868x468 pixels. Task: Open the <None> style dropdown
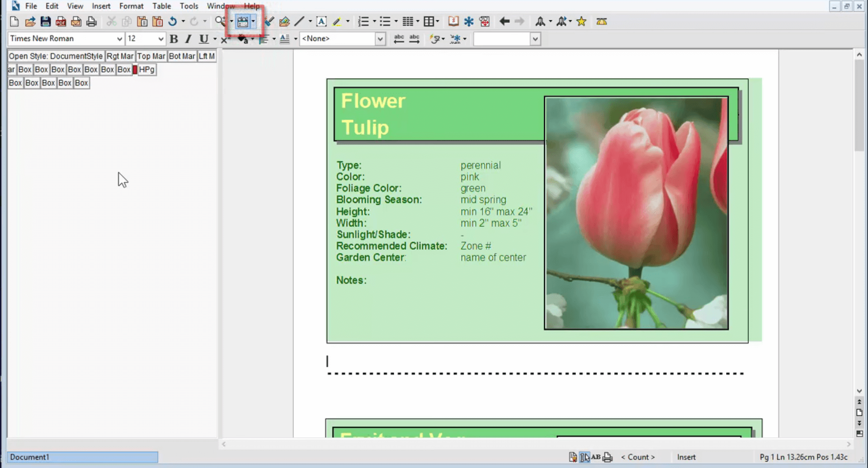[x=380, y=39]
